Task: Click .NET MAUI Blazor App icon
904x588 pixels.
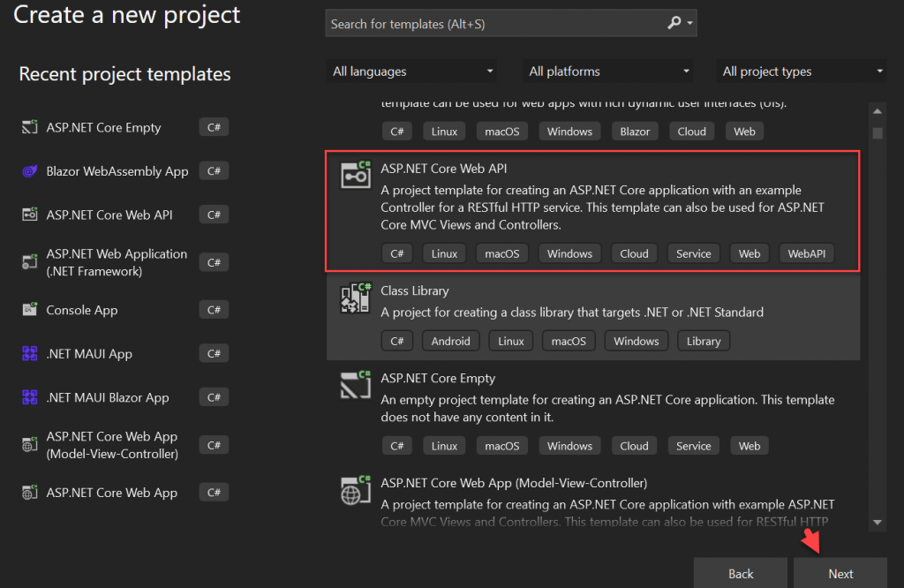Action: click(29, 397)
